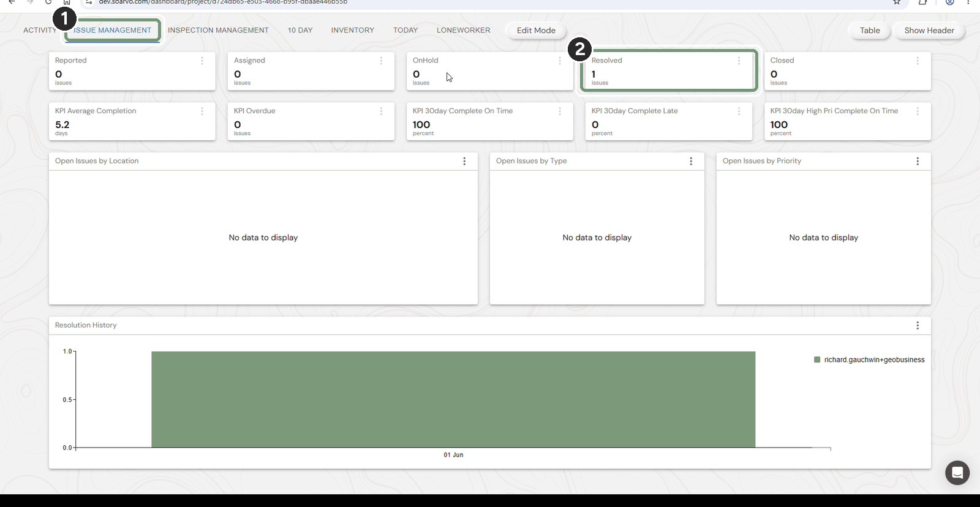
Task: Bookmark this page with the star icon
Action: point(897,2)
